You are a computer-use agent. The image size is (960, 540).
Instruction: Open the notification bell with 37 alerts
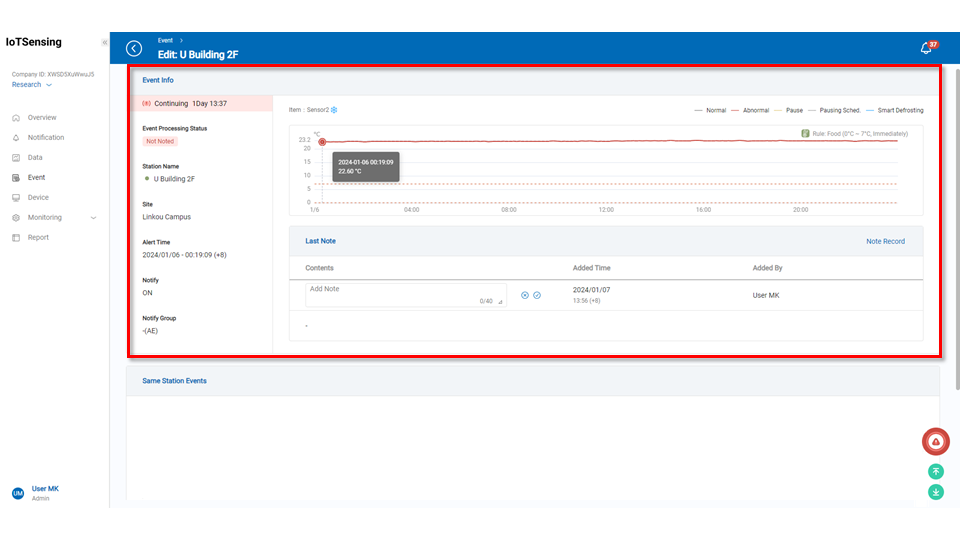coord(926,48)
